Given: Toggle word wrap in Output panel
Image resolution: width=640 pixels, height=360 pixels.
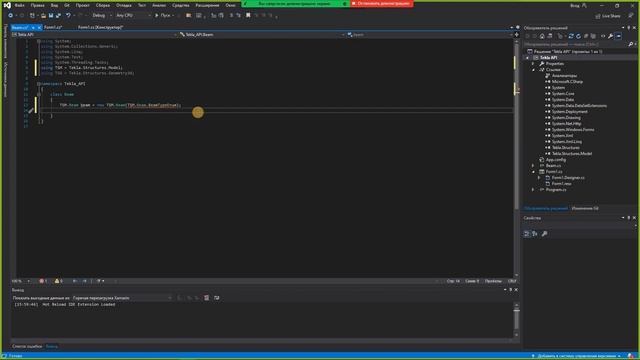Looking at the screenshot, I should tap(217, 298).
